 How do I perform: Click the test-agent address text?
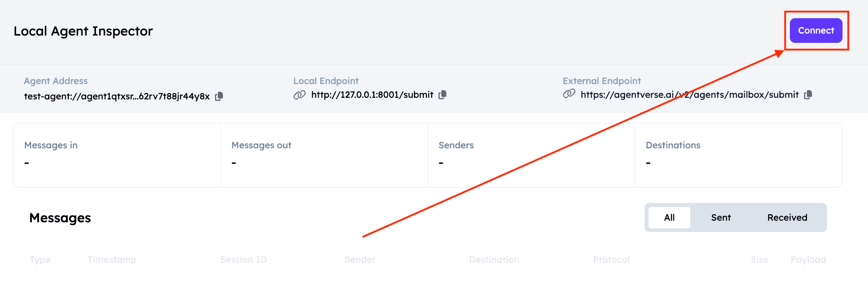click(117, 96)
